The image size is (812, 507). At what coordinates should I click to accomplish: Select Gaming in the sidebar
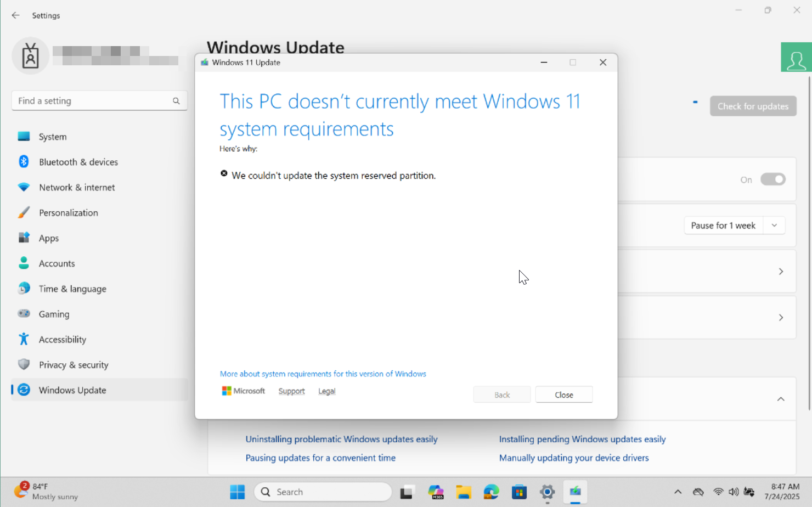coord(99,314)
